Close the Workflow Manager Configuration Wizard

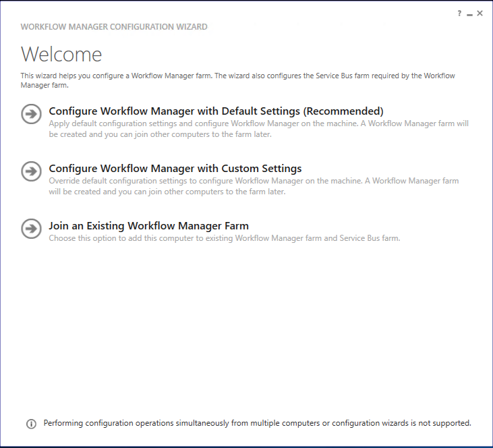pyautogui.click(x=480, y=13)
